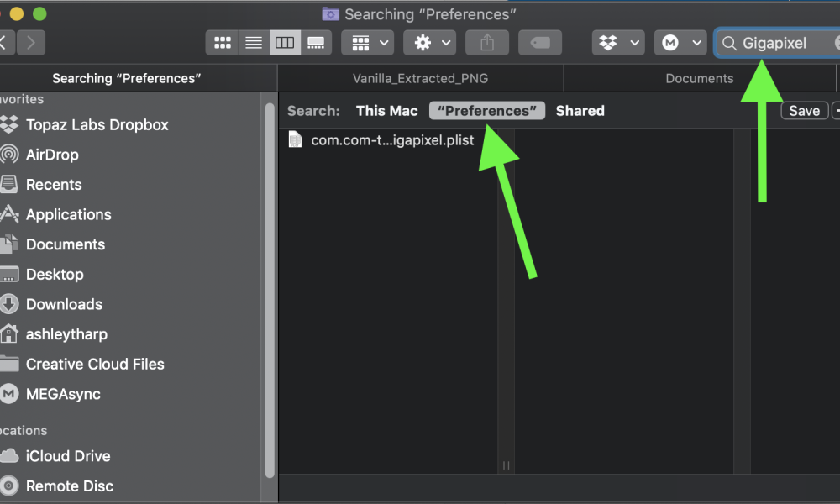The width and height of the screenshot is (840, 504).
Task: Click the Recents sidebar icon
Action: 9,184
